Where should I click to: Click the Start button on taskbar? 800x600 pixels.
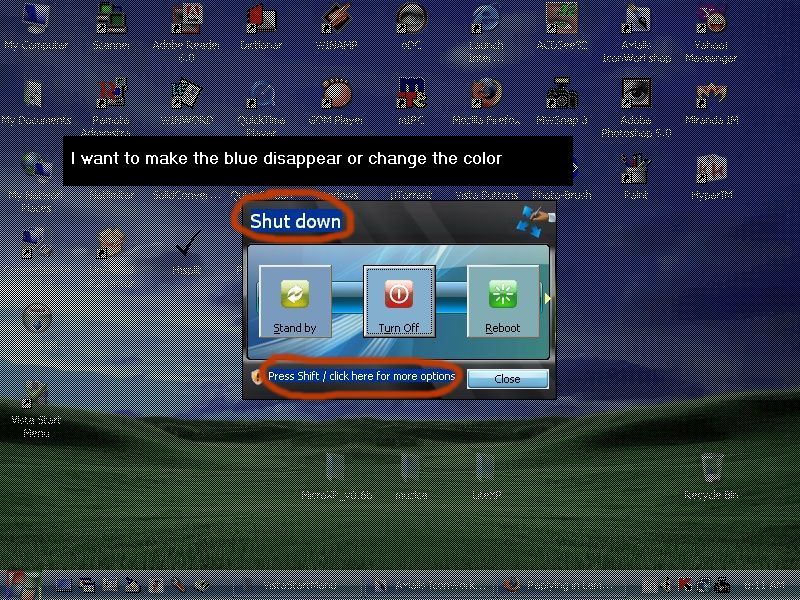[20, 585]
